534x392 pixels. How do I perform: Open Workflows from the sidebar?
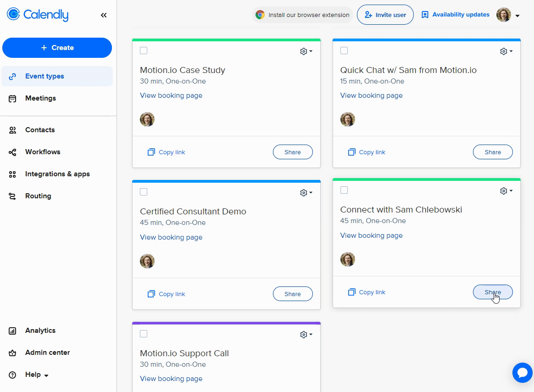point(43,152)
